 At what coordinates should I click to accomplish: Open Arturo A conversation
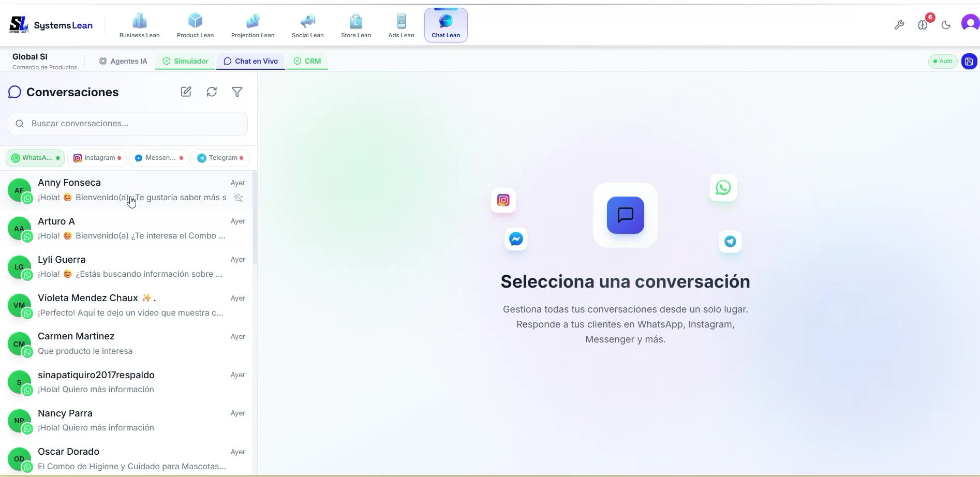[126, 228]
